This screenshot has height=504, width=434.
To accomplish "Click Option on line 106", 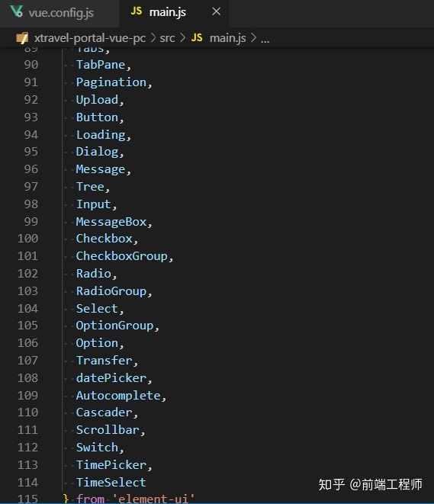I will (x=97, y=343).
